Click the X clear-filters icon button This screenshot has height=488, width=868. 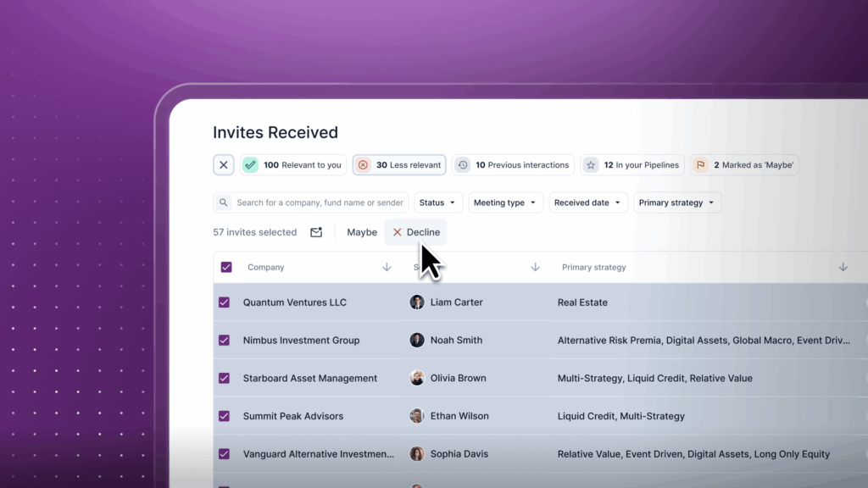(x=223, y=165)
